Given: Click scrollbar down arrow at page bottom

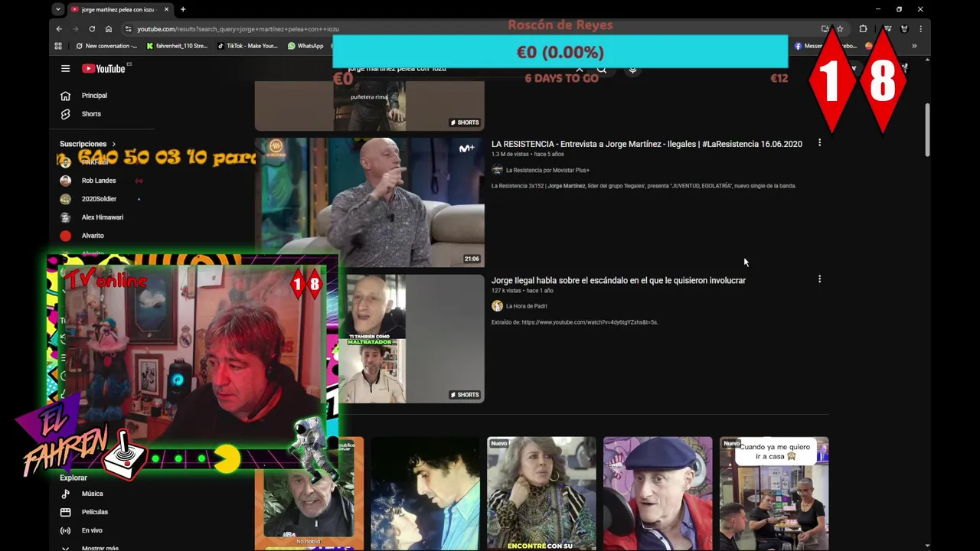Looking at the screenshot, I should [x=927, y=546].
